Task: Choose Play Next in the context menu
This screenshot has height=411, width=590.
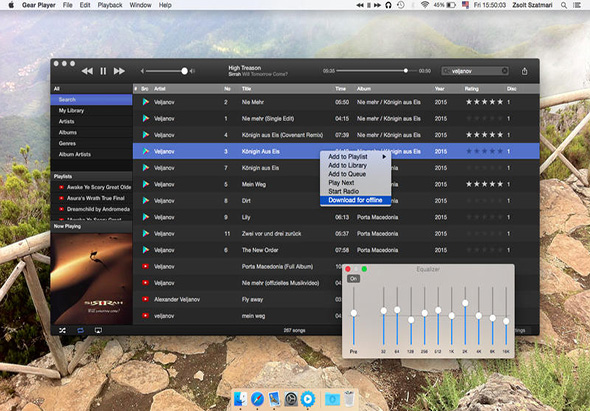Action: pos(355,183)
